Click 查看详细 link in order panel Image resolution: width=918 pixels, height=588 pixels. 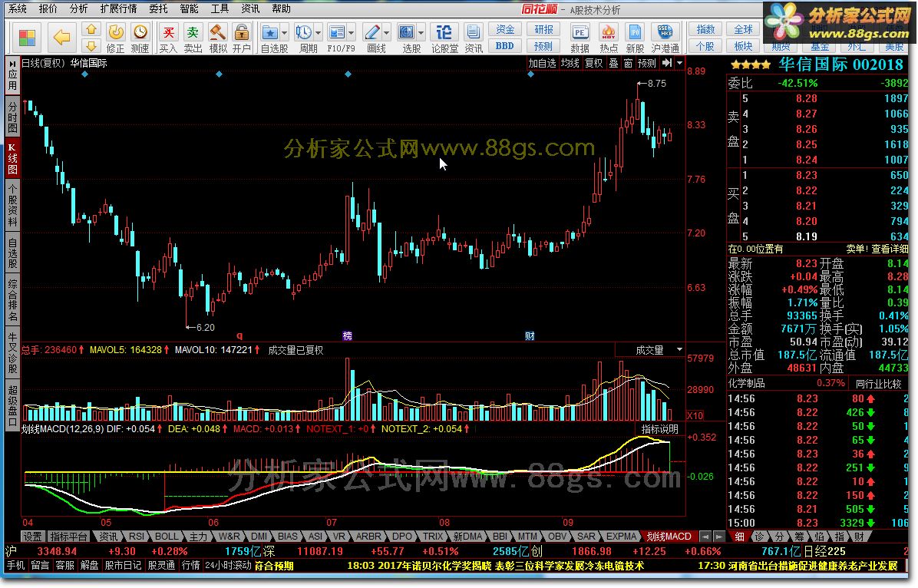click(x=890, y=249)
